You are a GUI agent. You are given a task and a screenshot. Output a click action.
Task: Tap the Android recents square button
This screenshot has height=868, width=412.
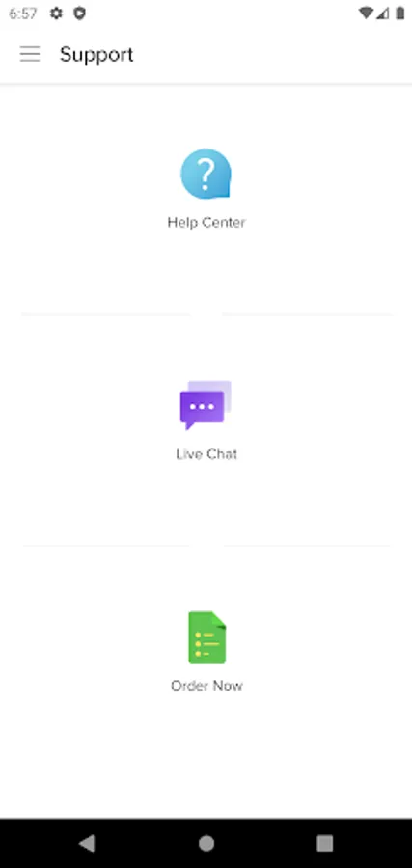(x=324, y=843)
